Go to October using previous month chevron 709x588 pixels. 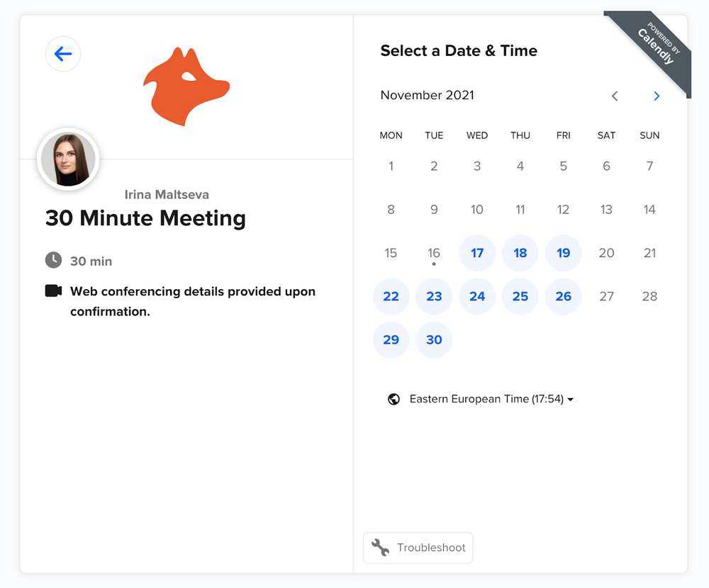point(614,96)
